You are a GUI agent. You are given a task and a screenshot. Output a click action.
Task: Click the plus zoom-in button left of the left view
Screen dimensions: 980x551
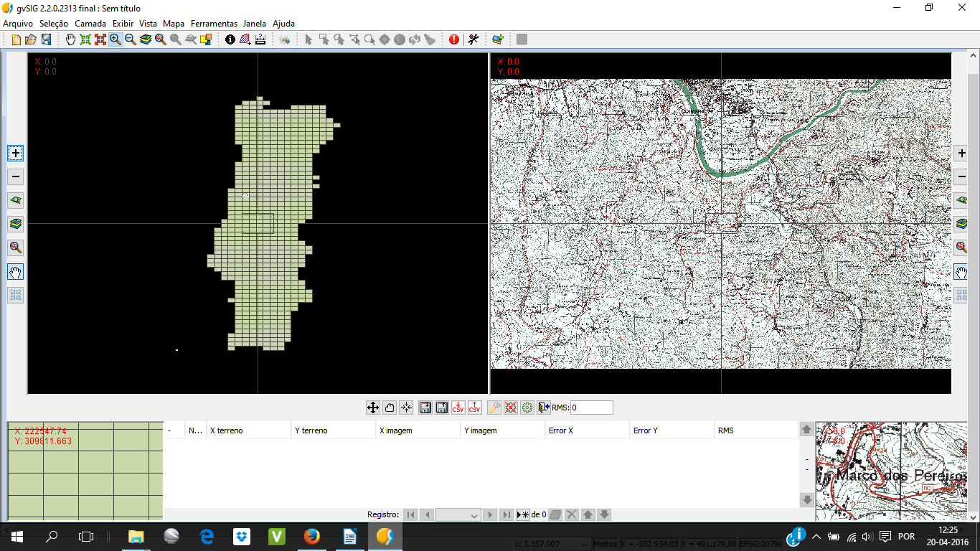[x=16, y=153]
